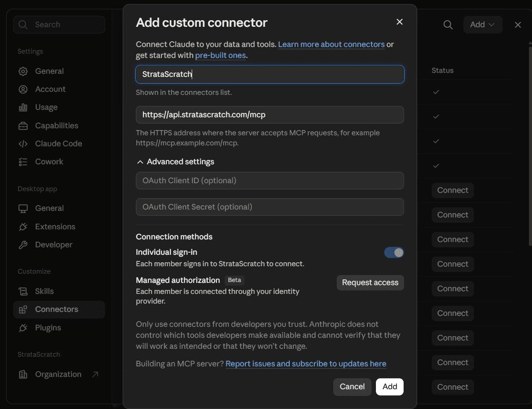Close the settings window behind the dialog
The height and width of the screenshot is (409, 532).
coord(518,25)
